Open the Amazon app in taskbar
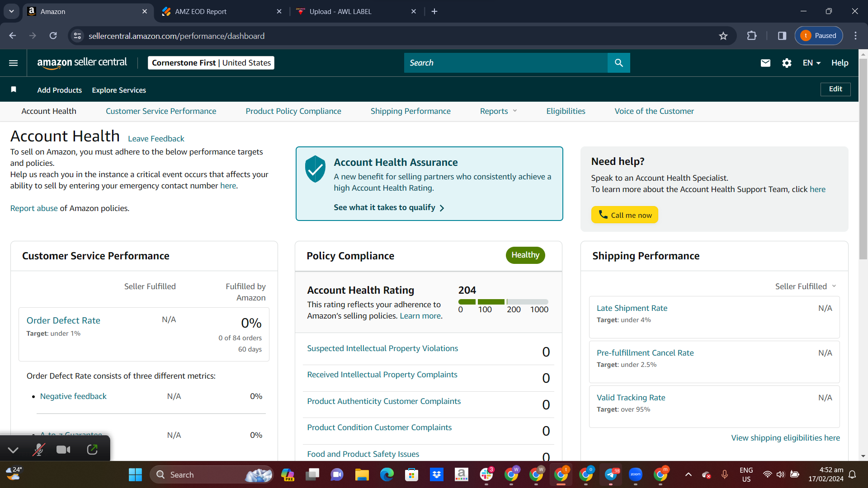 (462, 474)
